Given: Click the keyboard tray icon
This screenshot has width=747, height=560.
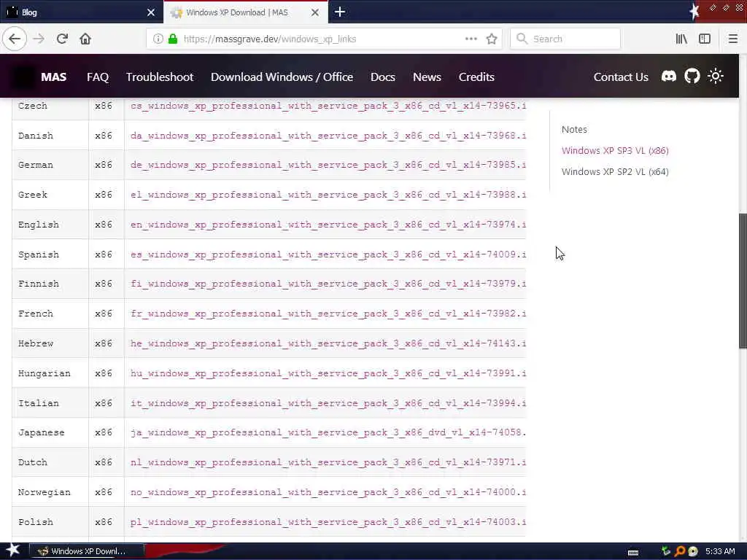Looking at the screenshot, I should coord(633,553).
